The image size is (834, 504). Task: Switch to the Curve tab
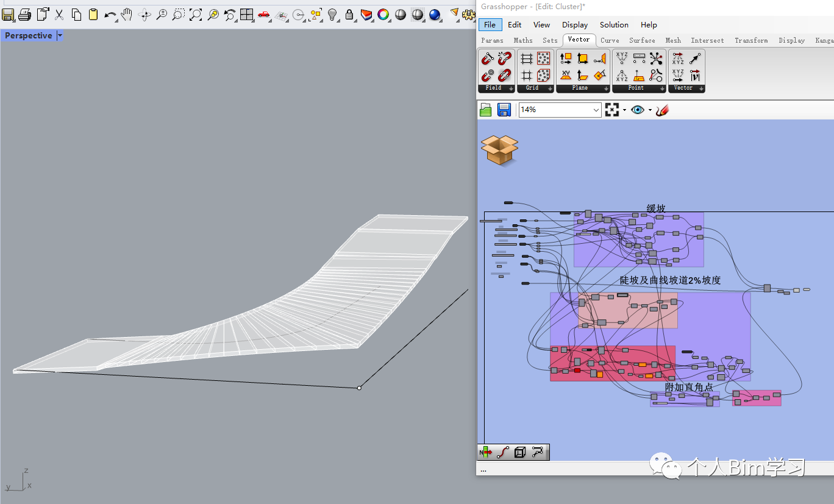pos(610,40)
